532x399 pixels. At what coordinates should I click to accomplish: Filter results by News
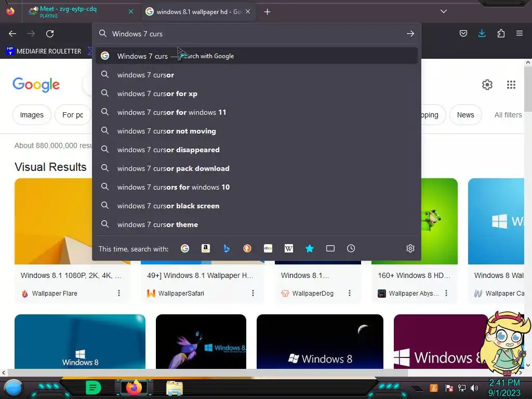click(x=465, y=115)
